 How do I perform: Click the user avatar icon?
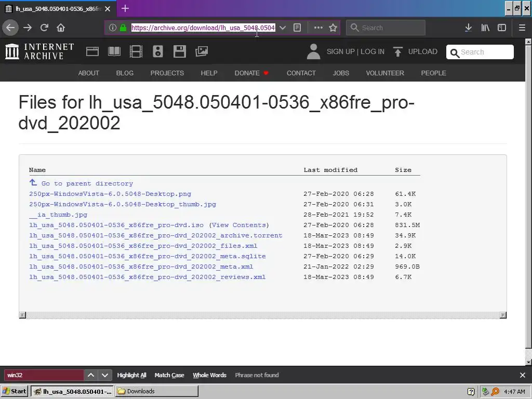tap(313, 51)
